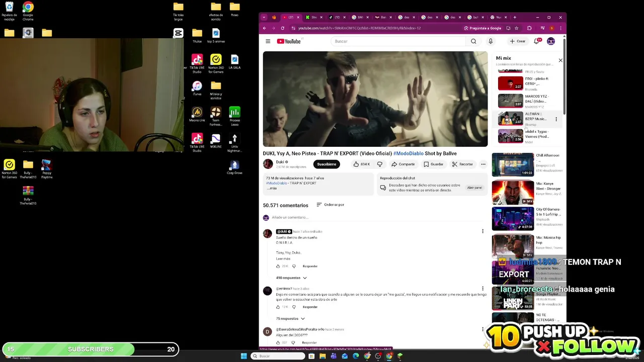Click the #ModoDiablo hashtag in title

point(408,153)
